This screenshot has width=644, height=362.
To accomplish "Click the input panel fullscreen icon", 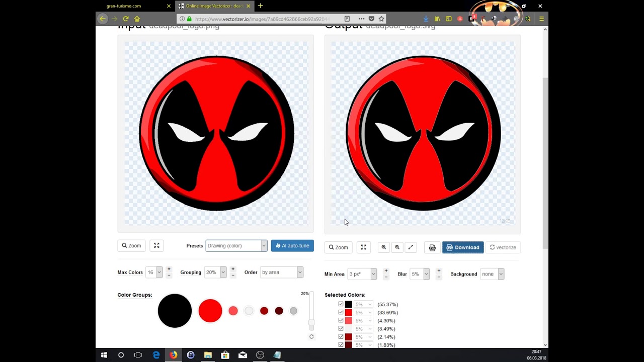I will click(x=156, y=245).
